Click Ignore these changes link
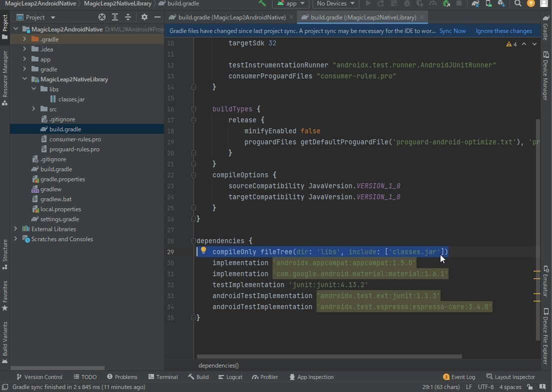This screenshot has height=392, width=552. coord(504,31)
